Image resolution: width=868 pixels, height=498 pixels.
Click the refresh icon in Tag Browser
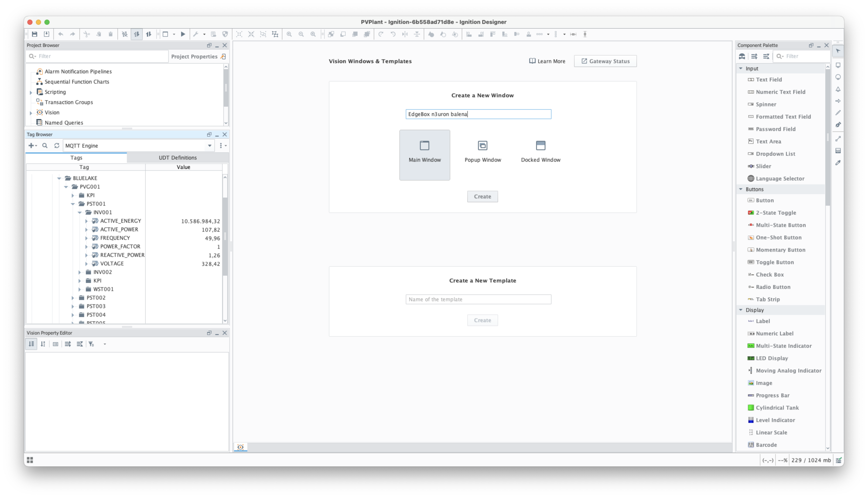click(57, 146)
